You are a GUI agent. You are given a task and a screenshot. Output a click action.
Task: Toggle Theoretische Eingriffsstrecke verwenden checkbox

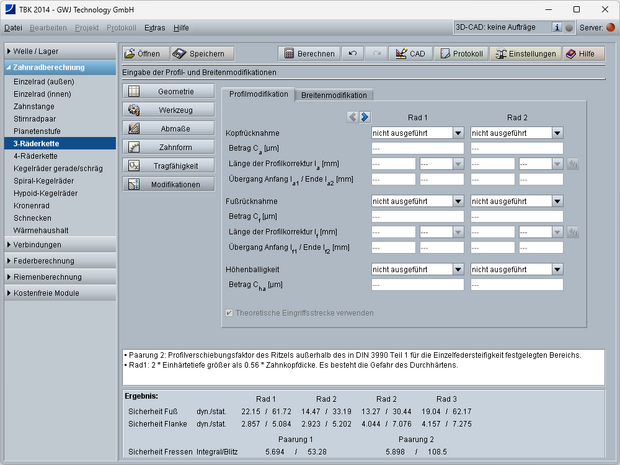[x=229, y=312]
